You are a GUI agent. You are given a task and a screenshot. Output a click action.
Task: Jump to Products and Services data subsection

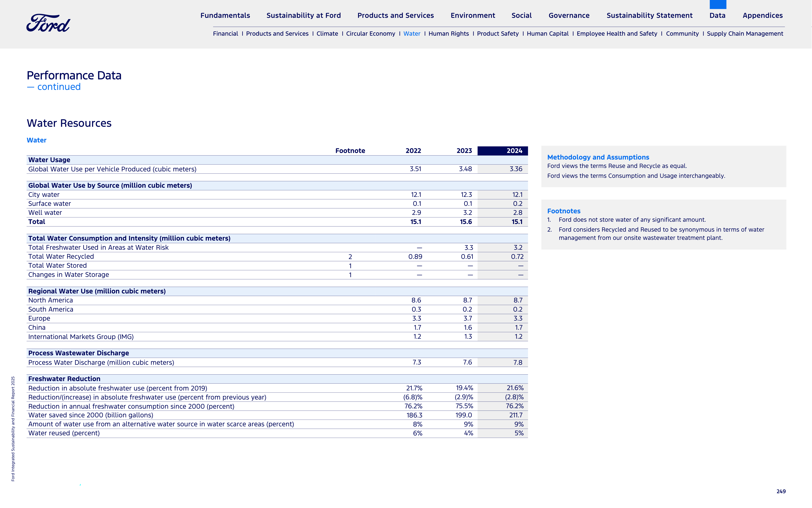click(277, 34)
